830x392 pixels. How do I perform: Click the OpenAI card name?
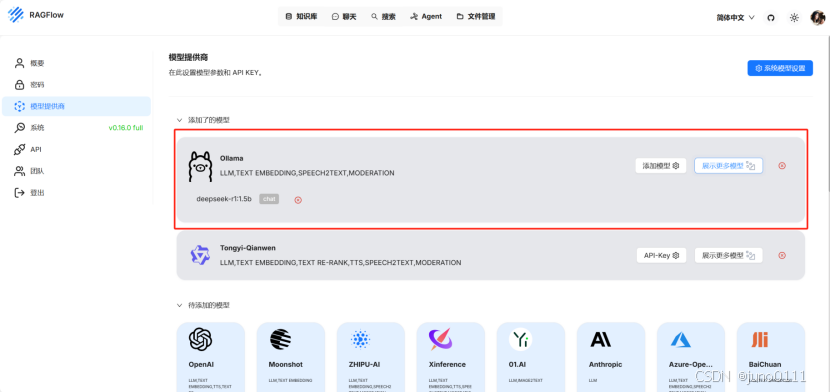tap(201, 364)
